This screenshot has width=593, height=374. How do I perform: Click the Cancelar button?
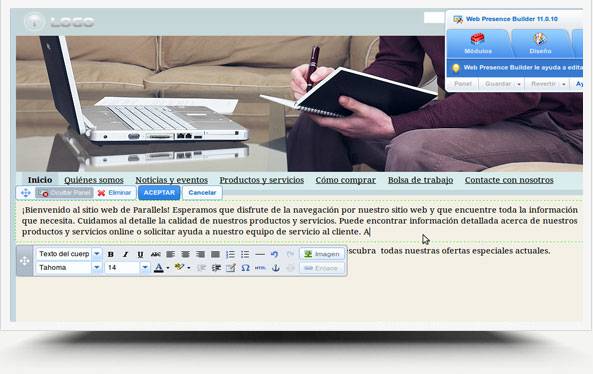pyautogui.click(x=202, y=192)
